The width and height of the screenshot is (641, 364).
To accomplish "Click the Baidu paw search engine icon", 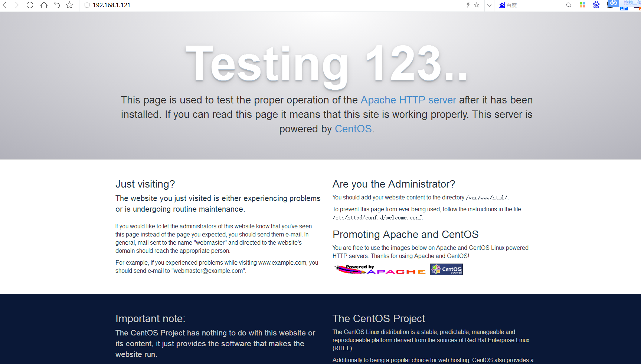I will click(502, 5).
